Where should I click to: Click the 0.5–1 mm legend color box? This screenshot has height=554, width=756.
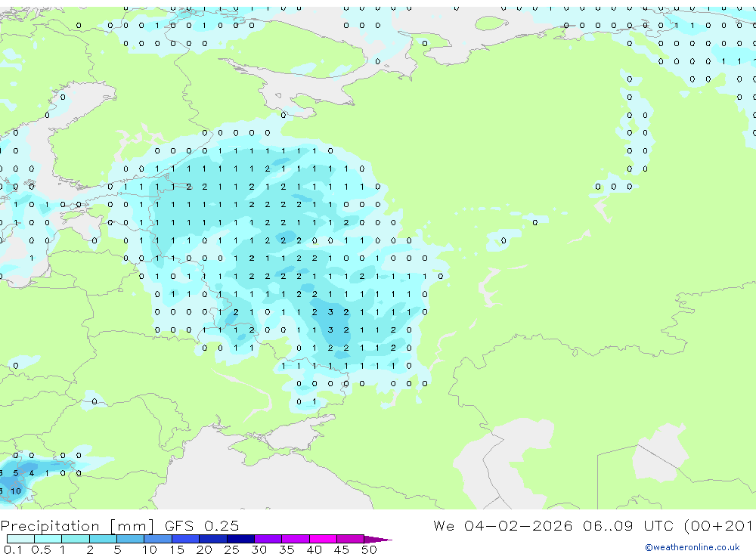48,539
